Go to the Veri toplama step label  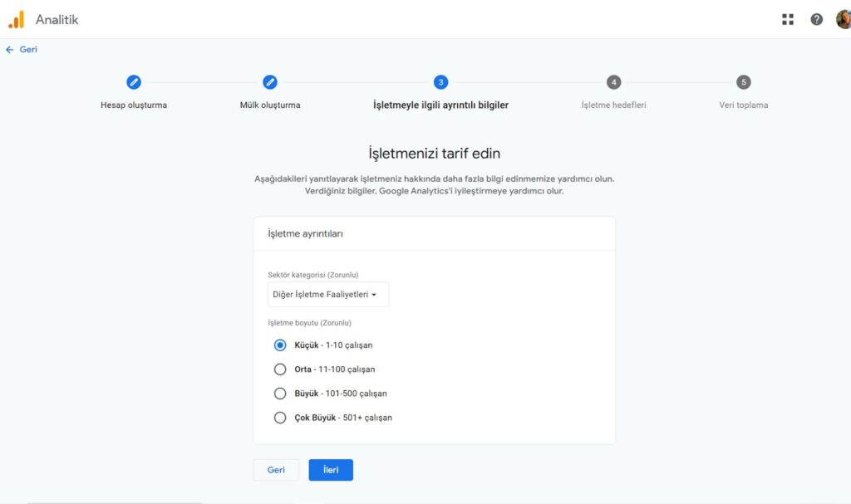(743, 105)
